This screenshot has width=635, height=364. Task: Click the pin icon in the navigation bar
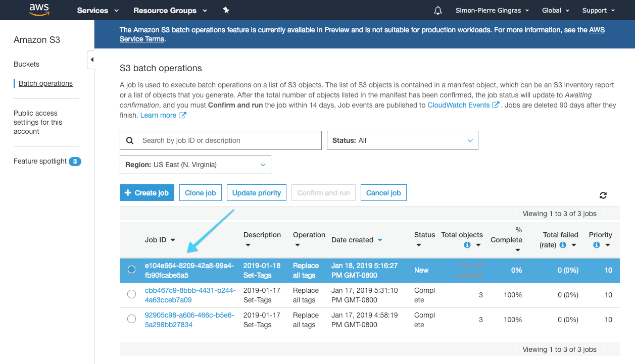click(226, 10)
